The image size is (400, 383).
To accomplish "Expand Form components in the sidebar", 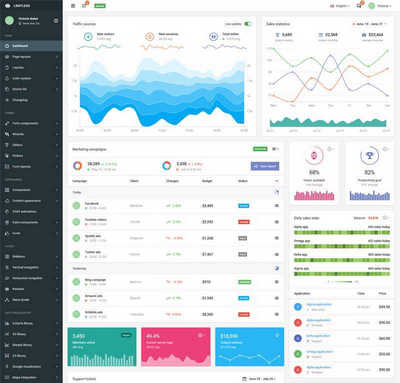I will coord(31,123).
